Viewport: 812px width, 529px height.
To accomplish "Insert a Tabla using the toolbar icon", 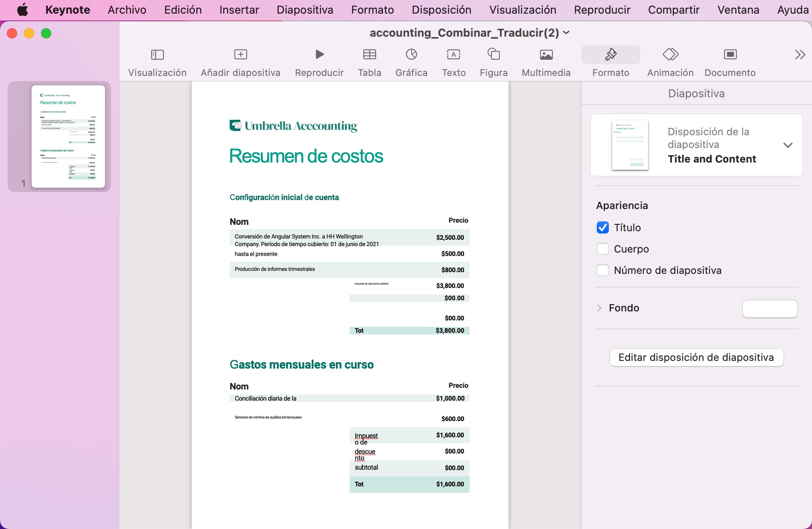I will (369, 54).
